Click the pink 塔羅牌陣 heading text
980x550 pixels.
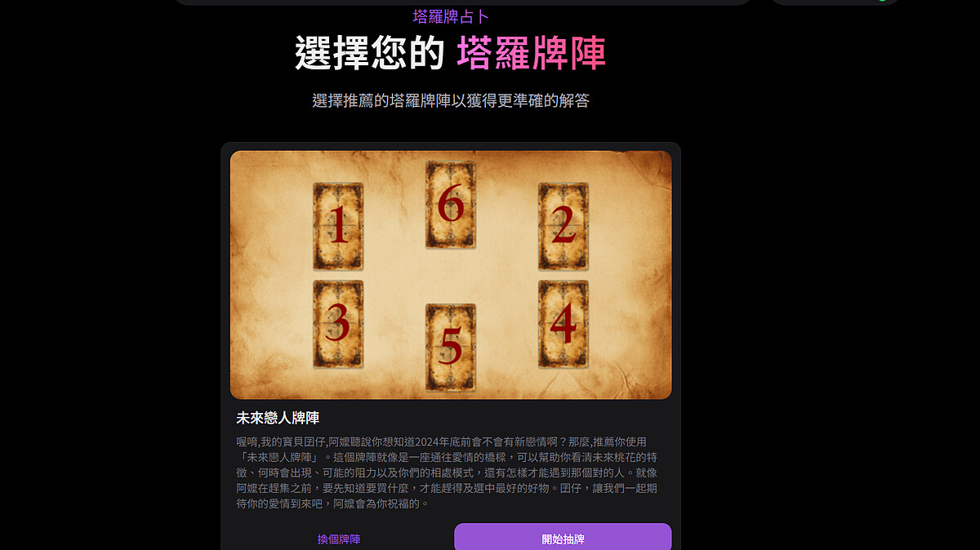(532, 54)
